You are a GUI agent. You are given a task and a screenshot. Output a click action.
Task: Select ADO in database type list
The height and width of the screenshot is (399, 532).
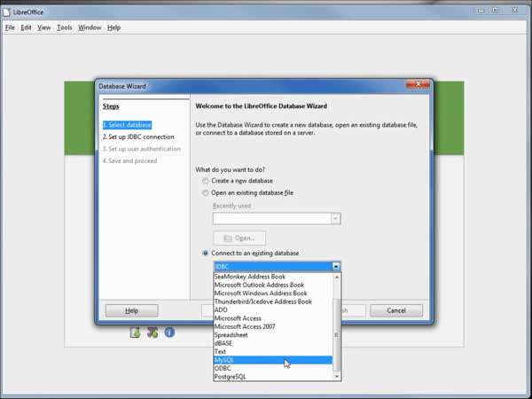tap(273, 309)
